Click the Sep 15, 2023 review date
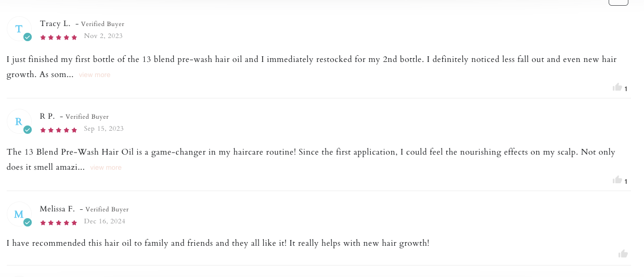The height and width of the screenshot is (277, 644). [x=104, y=129]
